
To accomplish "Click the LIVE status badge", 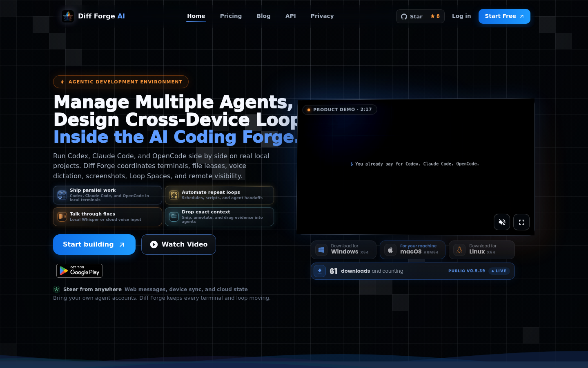I will [499, 271].
